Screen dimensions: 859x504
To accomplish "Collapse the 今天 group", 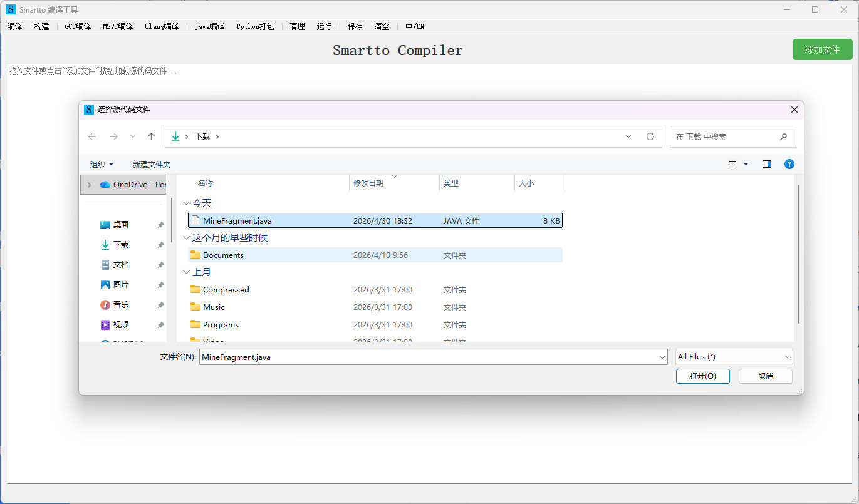I will [x=186, y=203].
